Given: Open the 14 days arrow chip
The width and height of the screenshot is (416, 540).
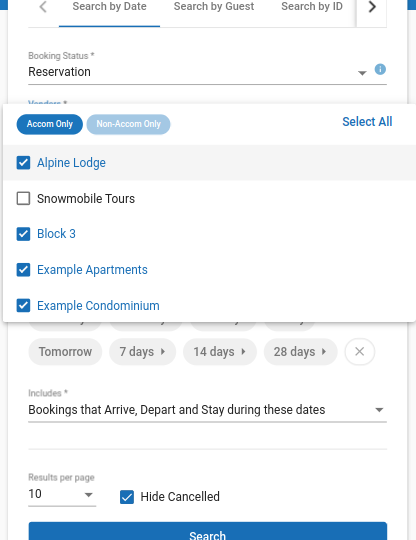Looking at the screenshot, I should pos(220,352).
